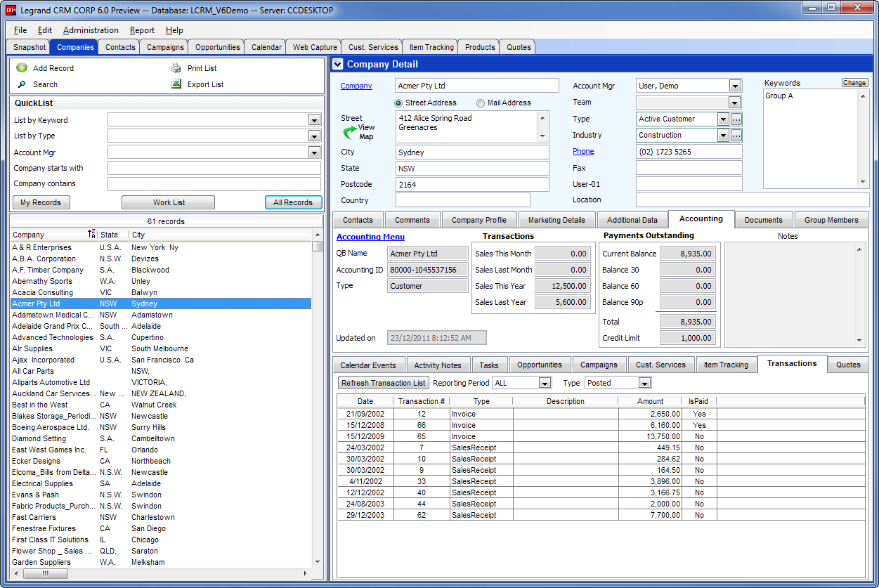The width and height of the screenshot is (879, 588).
Task: Click the green View Map arrow icon
Action: (350, 132)
